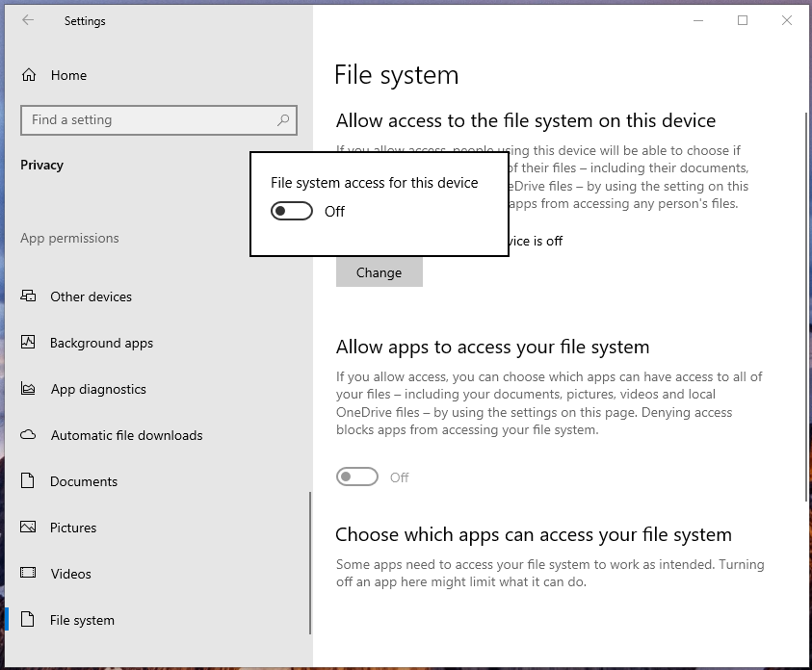
Task: Click the File system page icon
Action: [29, 620]
